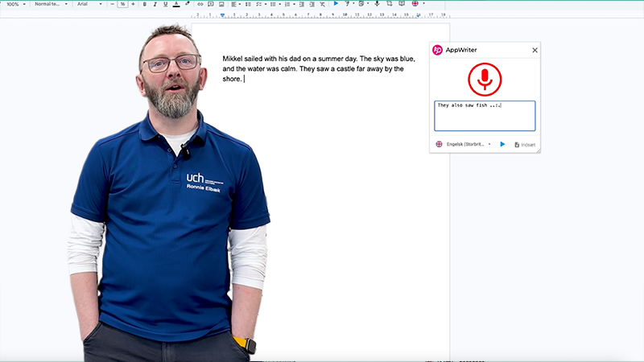Insert an image from toolbar

click(222, 4)
